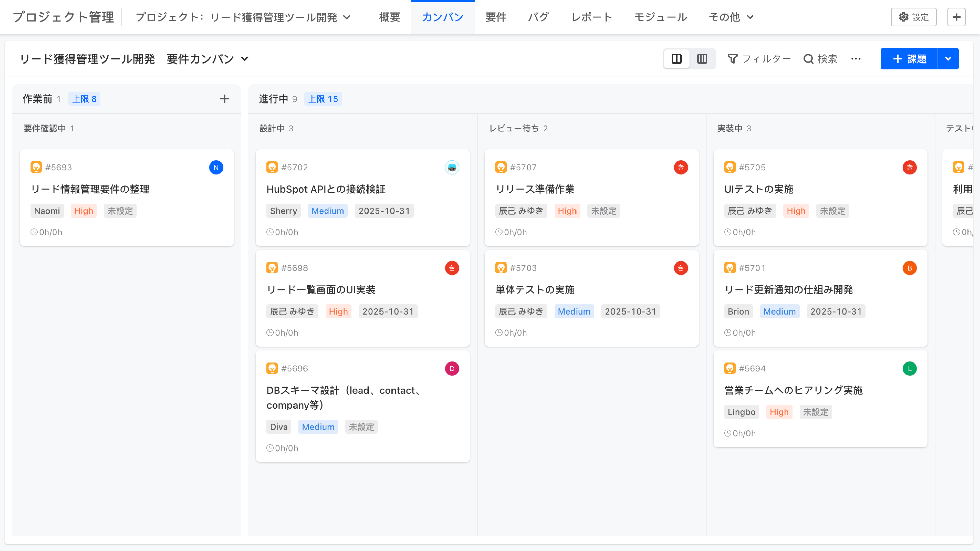
Task: Click the lightbulb issue icon on card #5693
Action: pyautogui.click(x=36, y=167)
